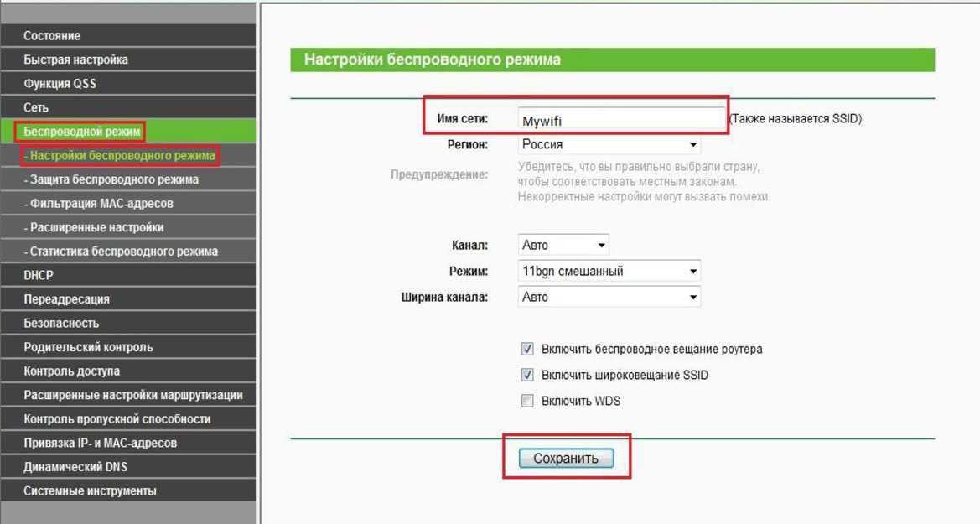Open the Состояние menu item
The height and width of the screenshot is (524, 980).
(x=52, y=36)
